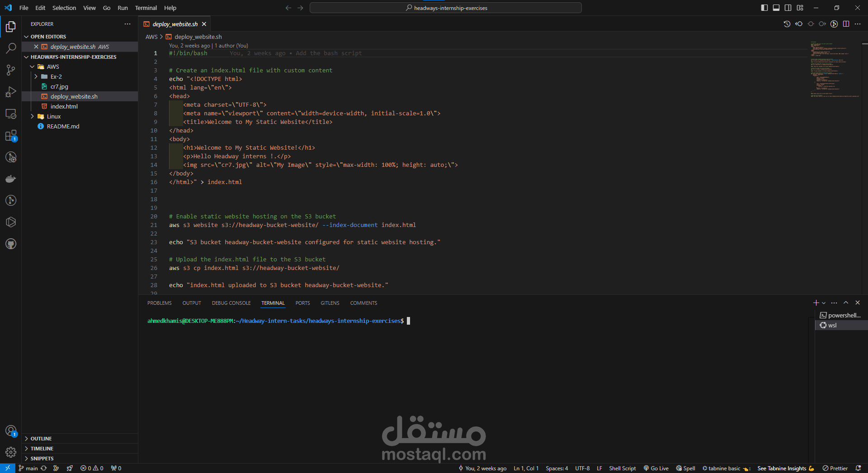Open the Run and Debug view
868x473 pixels.
11,92
